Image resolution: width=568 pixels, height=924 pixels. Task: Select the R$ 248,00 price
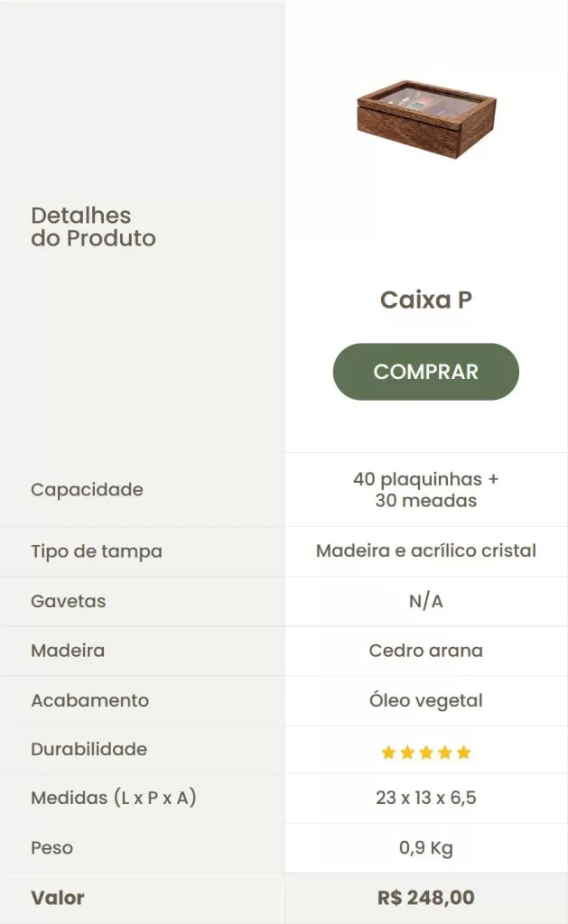click(x=425, y=898)
